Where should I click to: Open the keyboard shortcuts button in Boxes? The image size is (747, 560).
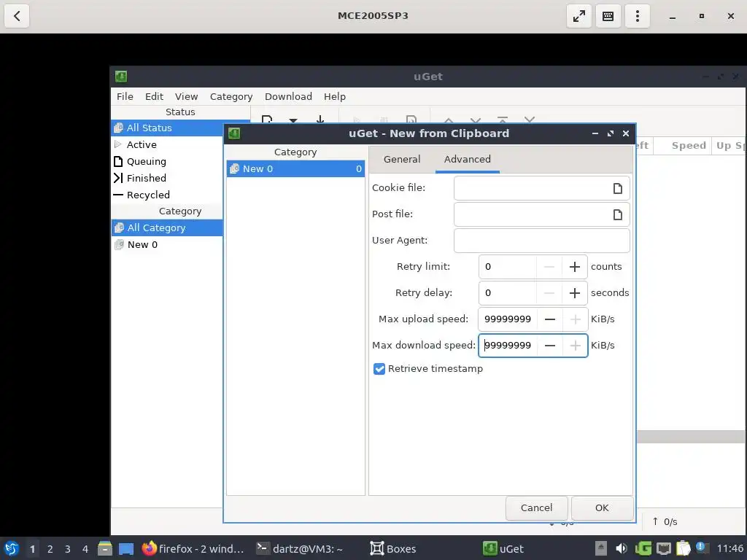608,16
